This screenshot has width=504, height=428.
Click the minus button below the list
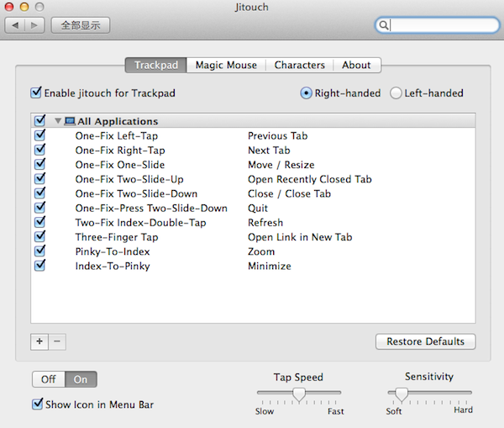[57, 341]
